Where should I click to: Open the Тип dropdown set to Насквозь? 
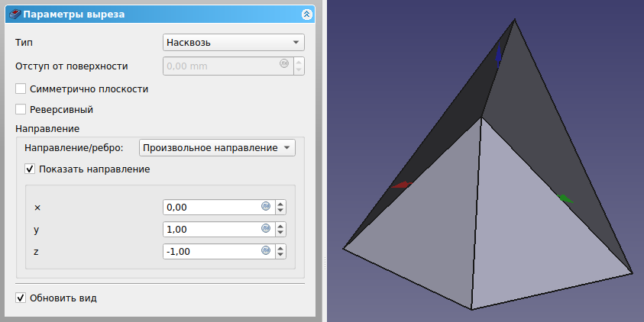click(x=233, y=42)
